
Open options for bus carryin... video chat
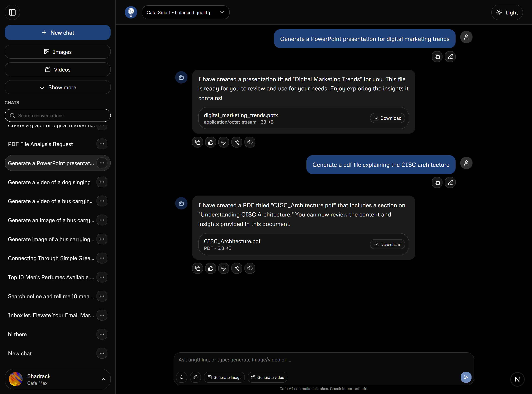[102, 201]
